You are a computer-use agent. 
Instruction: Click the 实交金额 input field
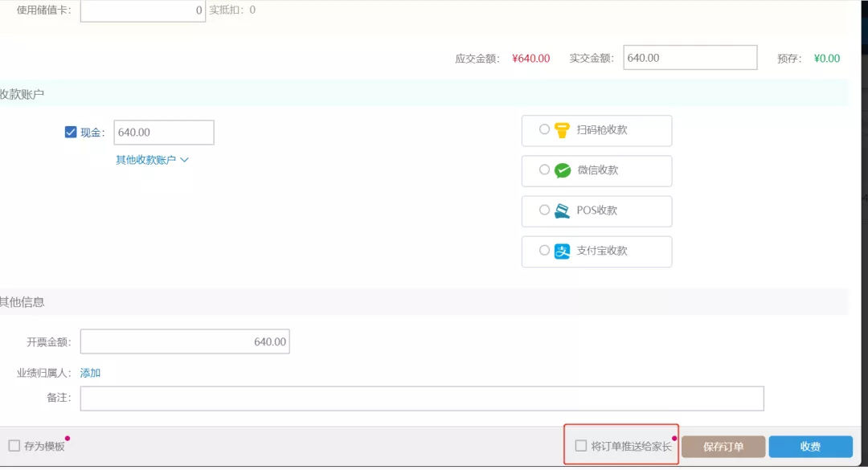tap(690, 58)
